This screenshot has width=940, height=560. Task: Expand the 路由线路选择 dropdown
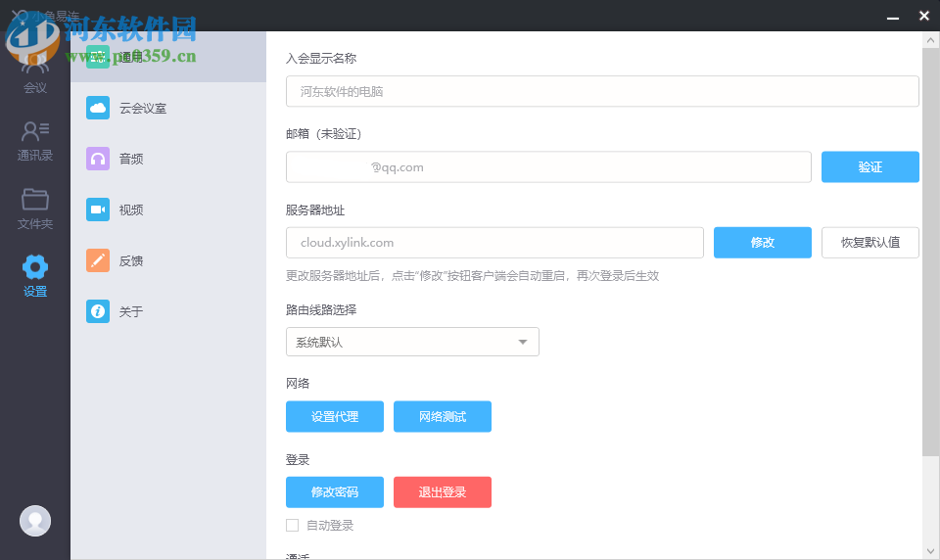[412, 342]
